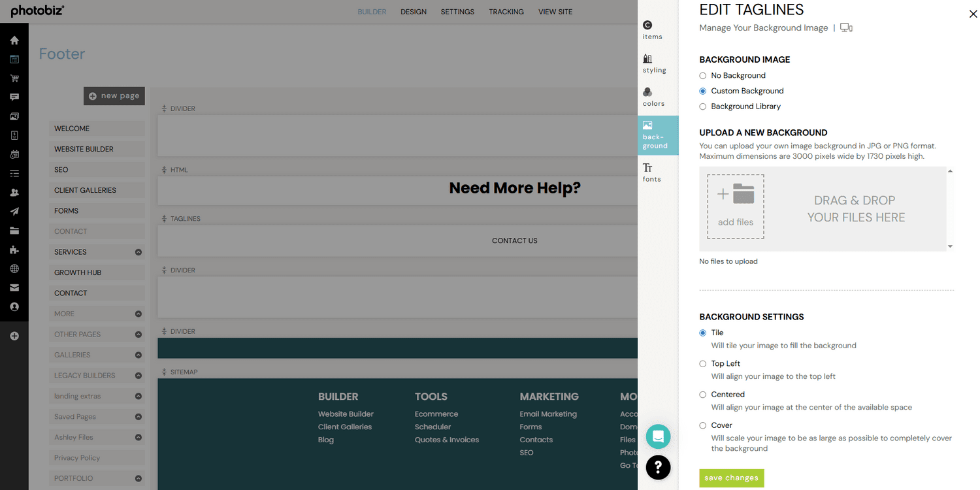Choose the Tile background setting
This screenshot has height=490, width=980.
click(703, 333)
